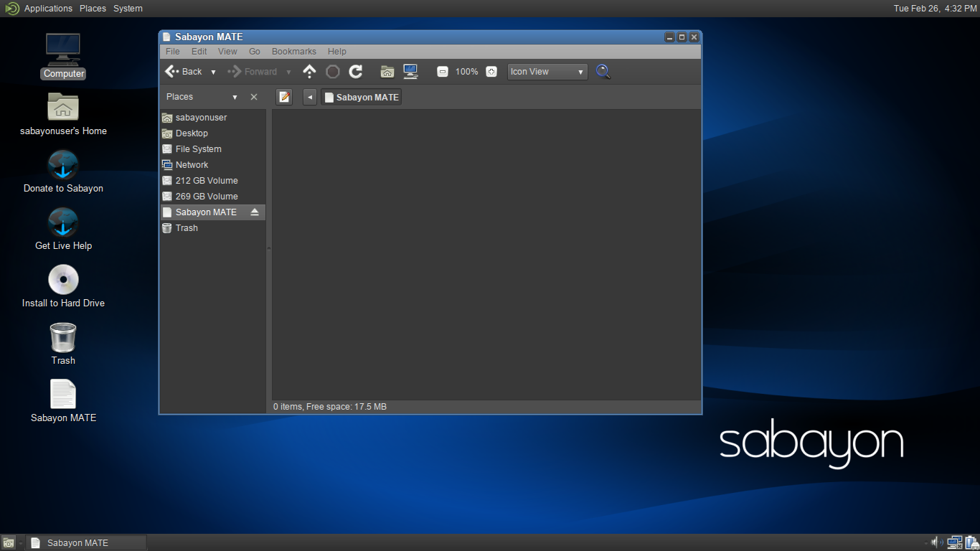This screenshot has height=551, width=980.
Task: Open the Applications panel menu
Action: click(x=48, y=9)
